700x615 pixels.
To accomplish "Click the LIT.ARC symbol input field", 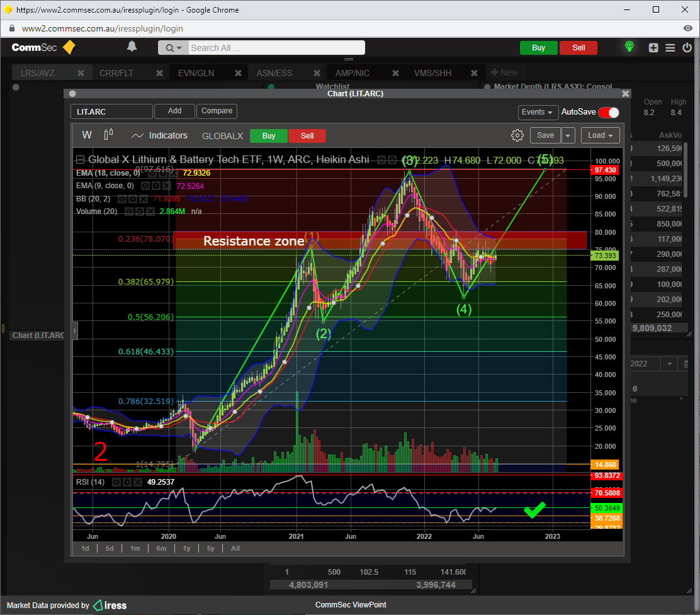I will pos(111,111).
